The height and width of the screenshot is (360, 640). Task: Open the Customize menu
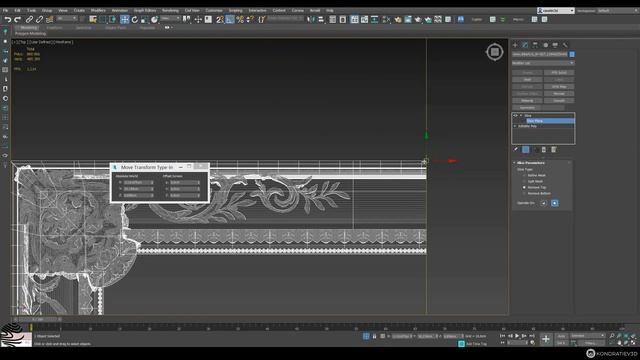tap(214, 10)
